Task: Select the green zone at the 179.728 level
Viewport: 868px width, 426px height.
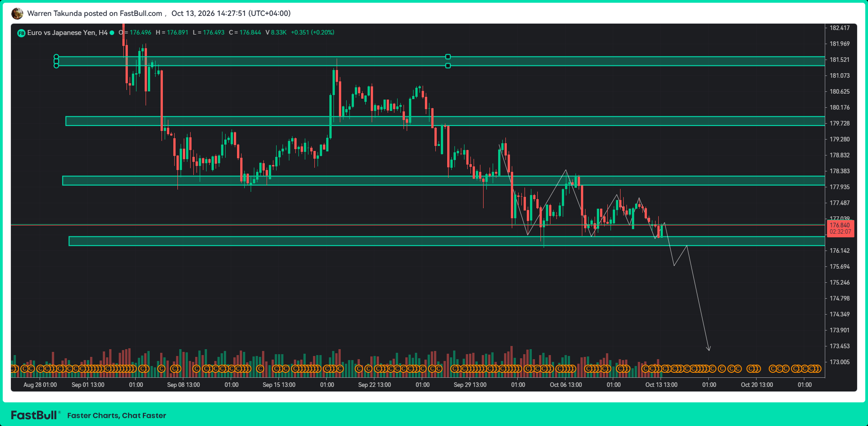Action: pyautogui.click(x=445, y=121)
